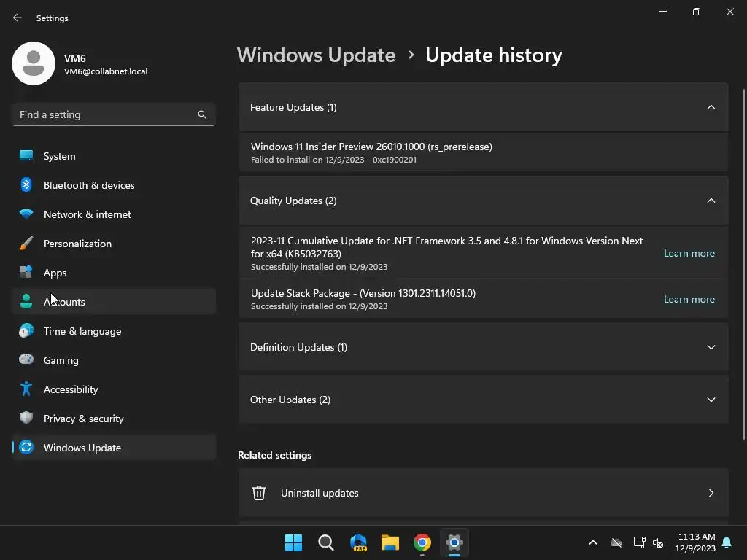Open the Windows Start menu
The width and height of the screenshot is (747, 560).
pyautogui.click(x=293, y=542)
